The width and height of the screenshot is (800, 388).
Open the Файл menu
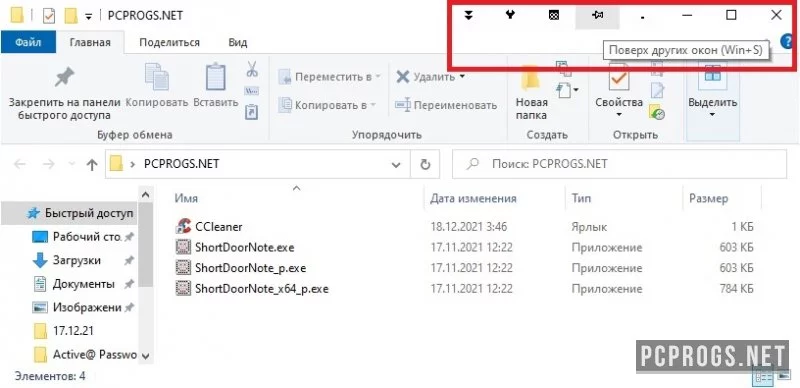(x=28, y=42)
